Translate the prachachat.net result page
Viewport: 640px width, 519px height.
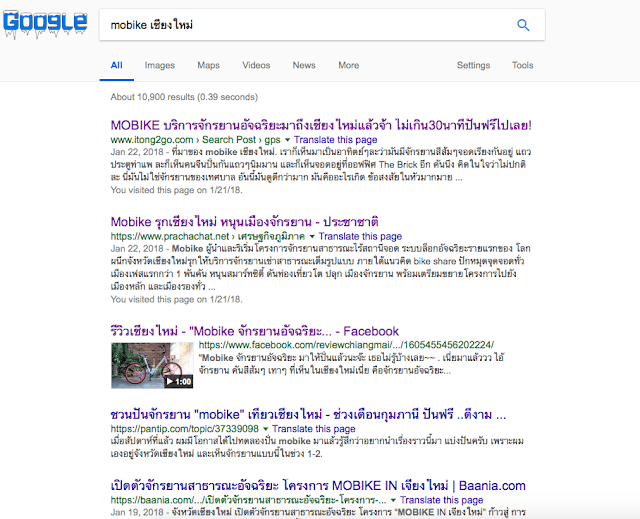pos(360,237)
